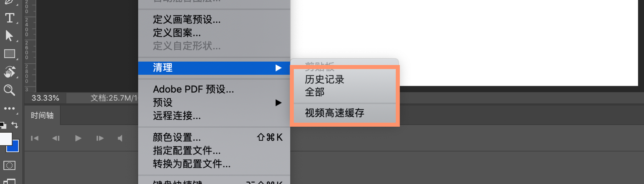Viewport: 644px width, 184px height.
Task: Click the 33.33% zoom level field
Action: tap(45, 98)
